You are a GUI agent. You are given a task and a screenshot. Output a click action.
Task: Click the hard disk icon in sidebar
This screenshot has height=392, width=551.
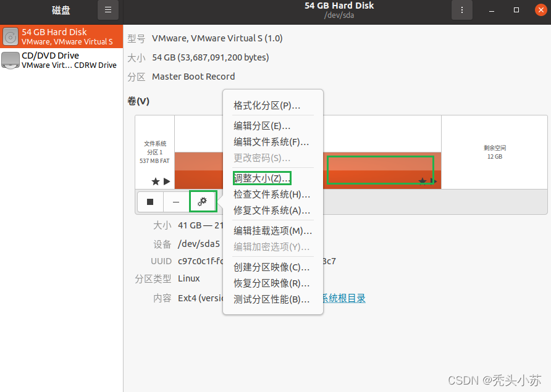click(11, 36)
